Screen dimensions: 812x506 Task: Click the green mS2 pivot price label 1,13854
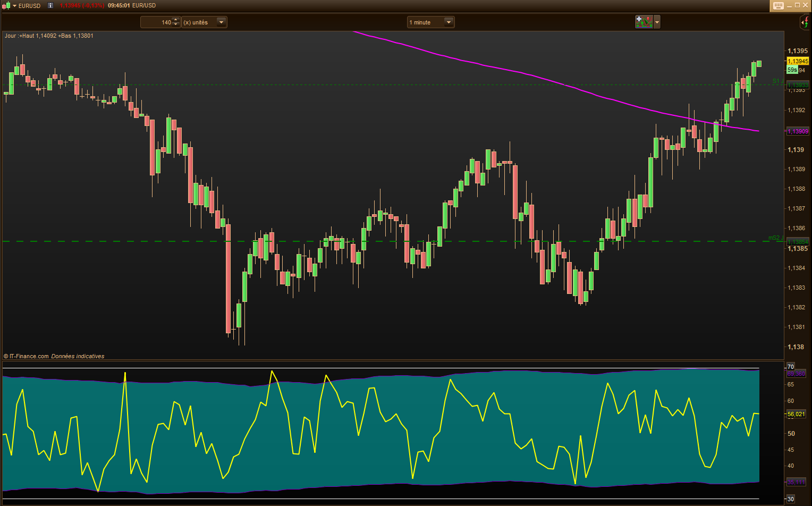(x=798, y=242)
